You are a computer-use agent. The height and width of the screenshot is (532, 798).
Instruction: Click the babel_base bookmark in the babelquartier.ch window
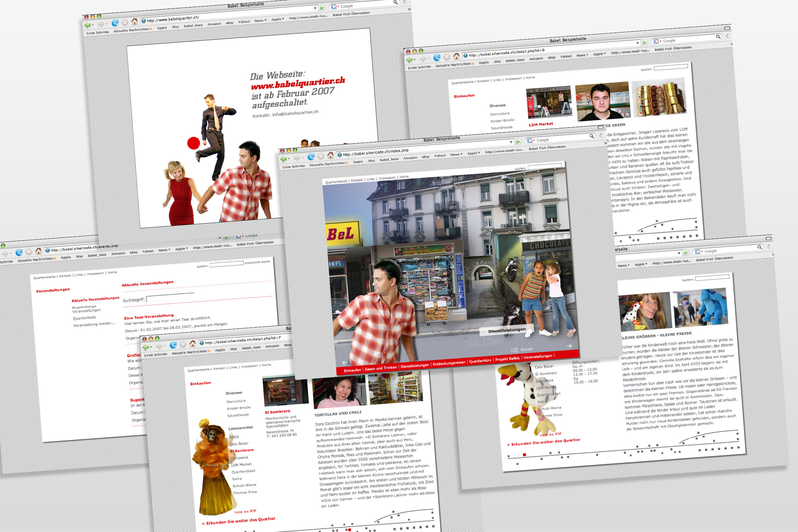[x=193, y=26]
